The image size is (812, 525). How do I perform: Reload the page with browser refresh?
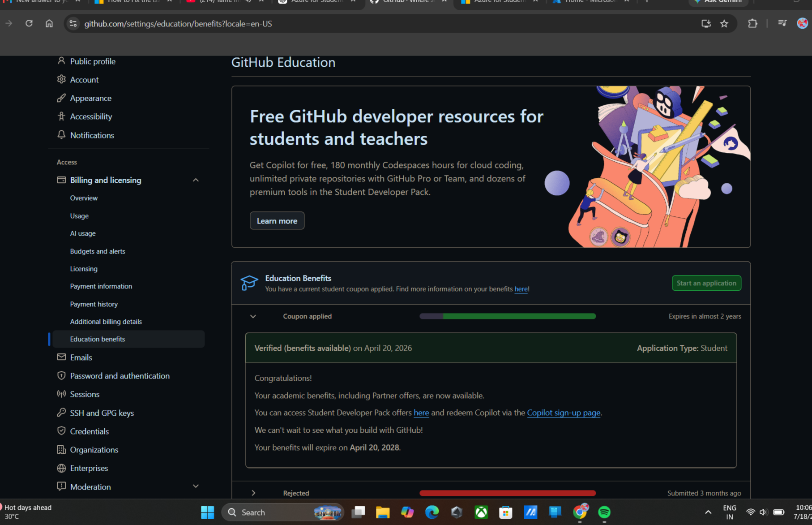coord(29,23)
